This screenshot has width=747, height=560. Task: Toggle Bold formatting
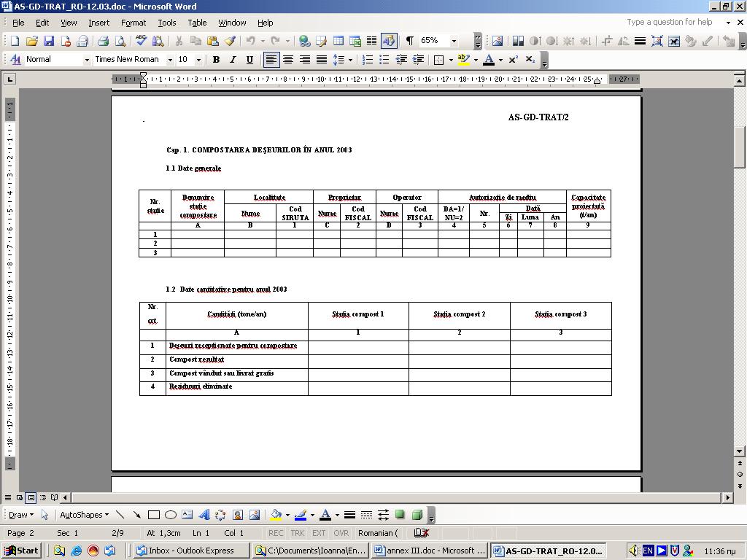point(216,60)
